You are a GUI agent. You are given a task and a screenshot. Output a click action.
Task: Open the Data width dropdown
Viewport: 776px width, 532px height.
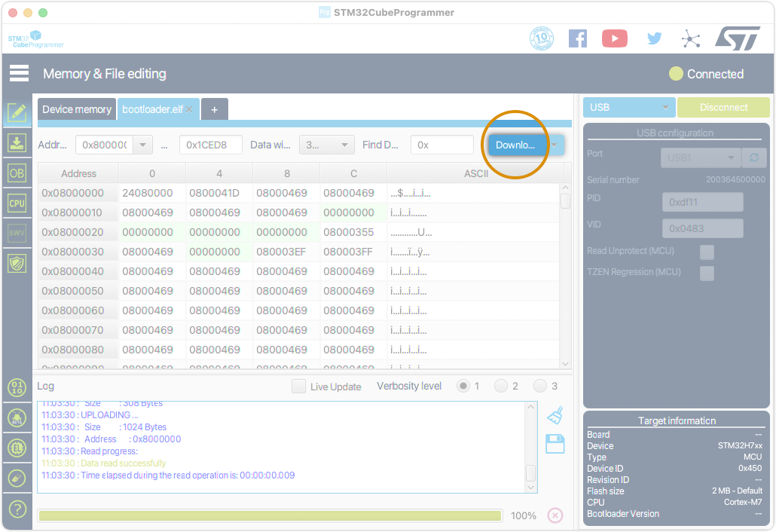tap(327, 145)
